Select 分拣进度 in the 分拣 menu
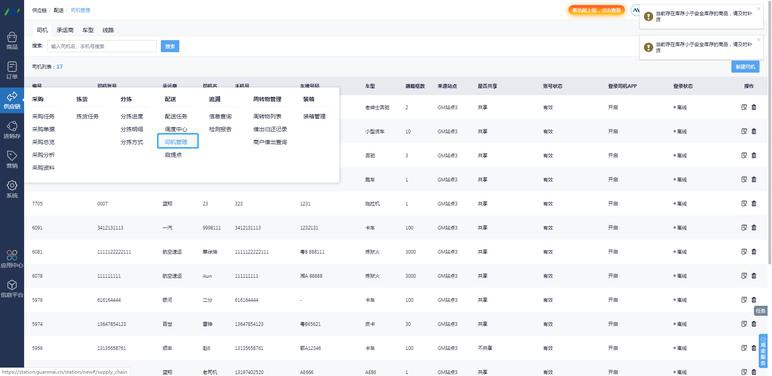772x376 pixels. click(x=132, y=117)
